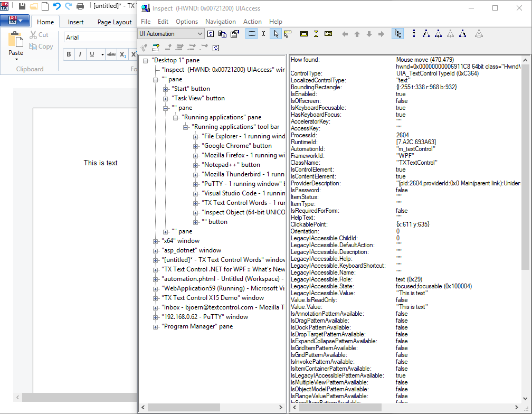Click the Subscript X2 icon
Screen dimensions: 532x414
pos(123,54)
